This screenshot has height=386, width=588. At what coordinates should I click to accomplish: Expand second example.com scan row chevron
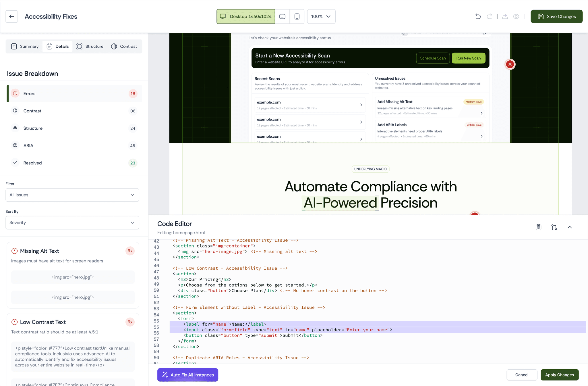pos(361,122)
